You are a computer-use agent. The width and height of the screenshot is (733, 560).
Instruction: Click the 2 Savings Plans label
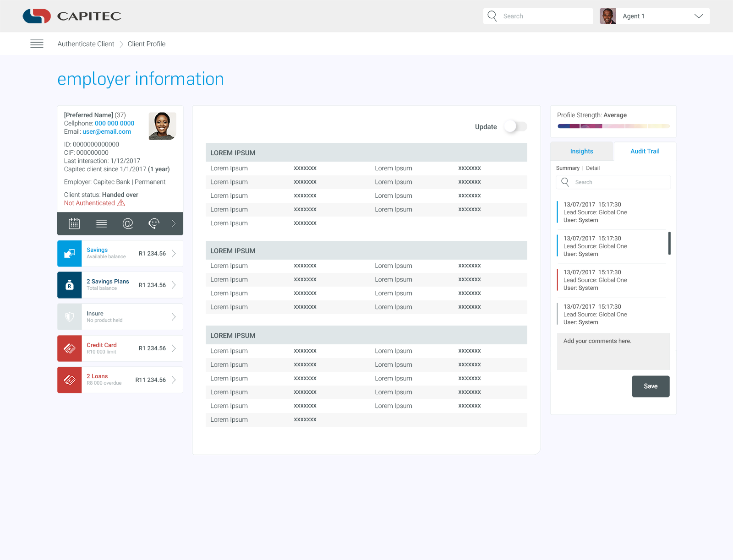[108, 282]
